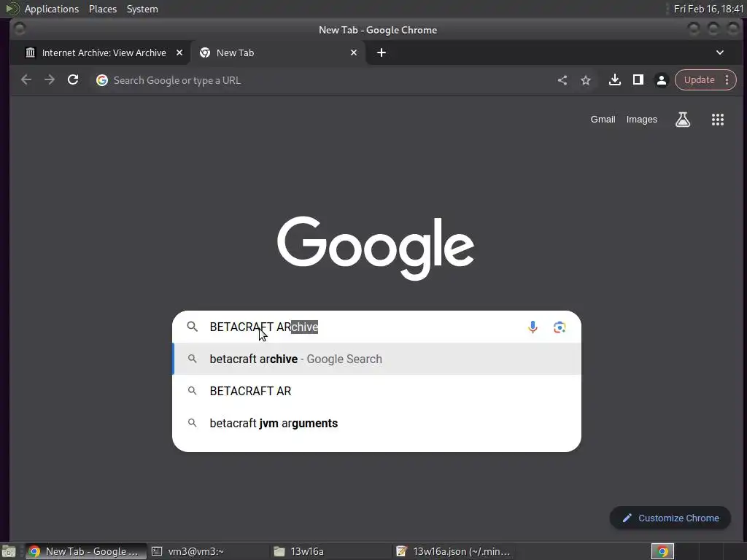
Task: Open the Images link
Action: click(641, 120)
